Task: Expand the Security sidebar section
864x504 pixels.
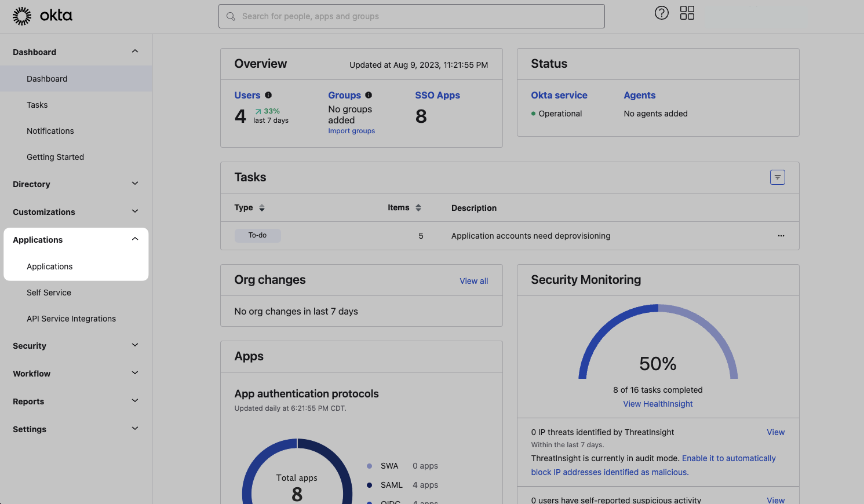Action: 135,346
